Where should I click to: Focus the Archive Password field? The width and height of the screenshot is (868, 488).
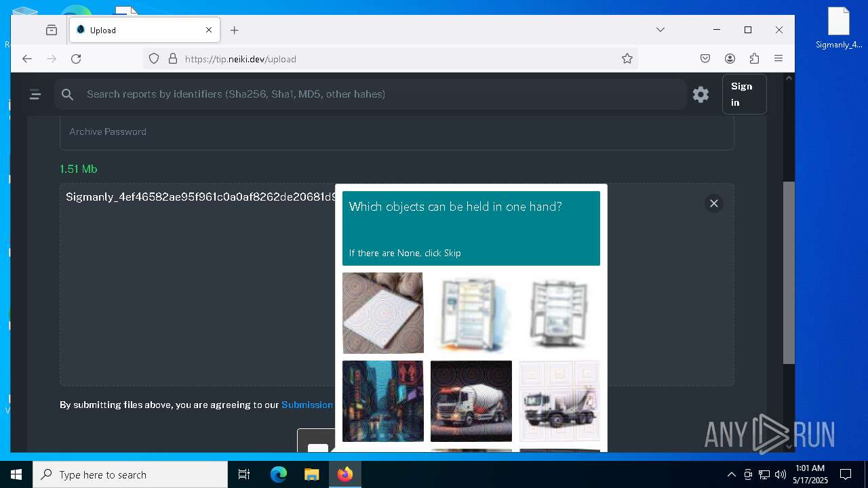click(397, 131)
